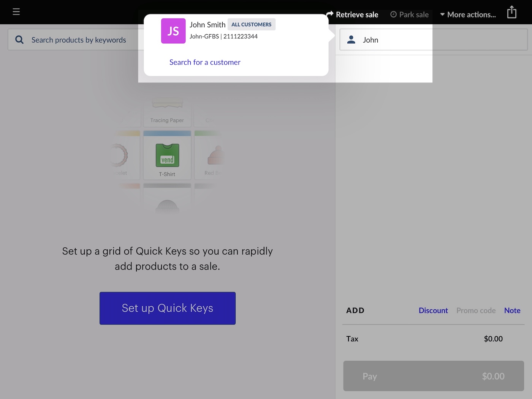Viewport: 532px width, 399px height.
Task: Click the vend T-Shirt product icon
Action: tap(167, 155)
